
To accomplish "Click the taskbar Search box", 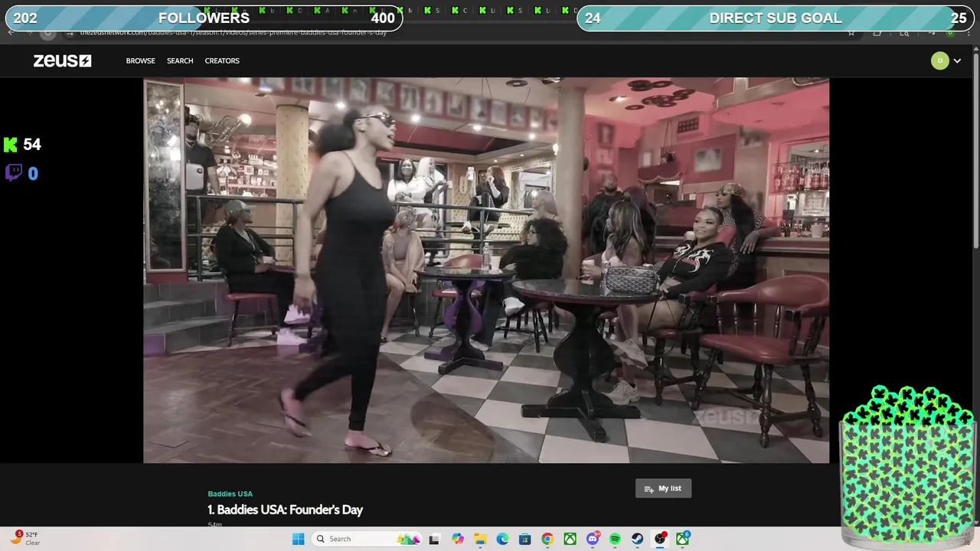I will pyautogui.click(x=368, y=539).
